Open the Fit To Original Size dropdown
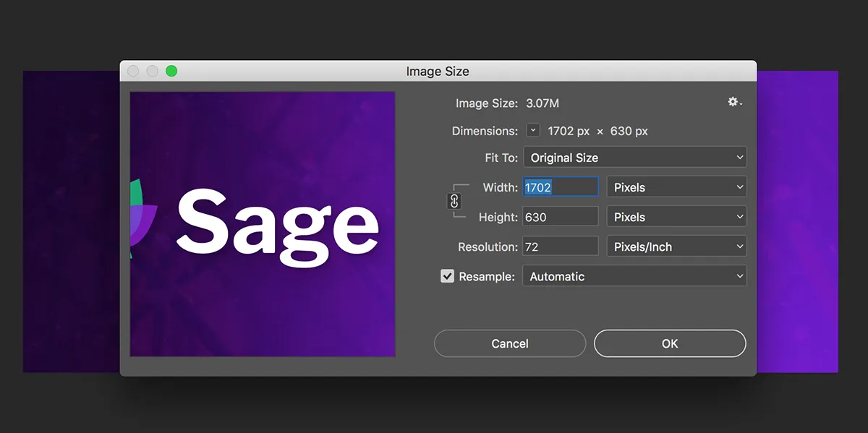Image resolution: width=868 pixels, height=433 pixels. pos(634,157)
